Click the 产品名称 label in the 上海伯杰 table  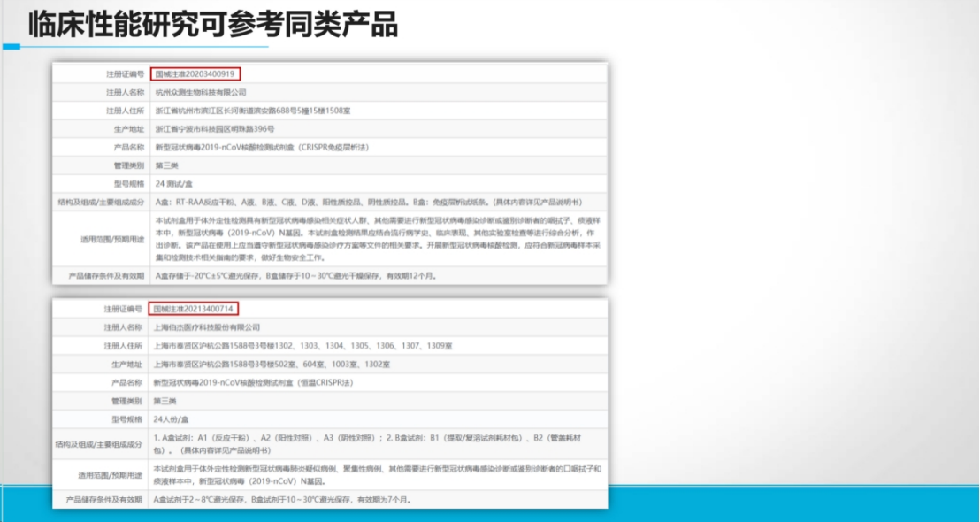click(127, 382)
